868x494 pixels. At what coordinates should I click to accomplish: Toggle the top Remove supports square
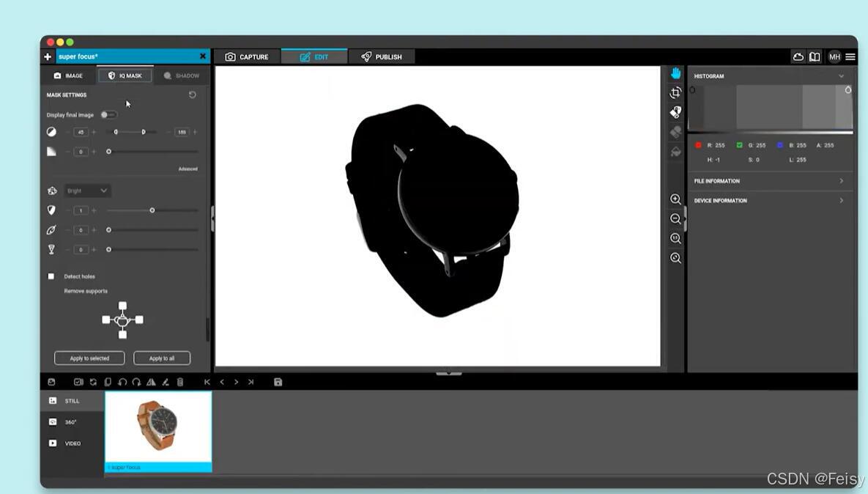tap(122, 306)
